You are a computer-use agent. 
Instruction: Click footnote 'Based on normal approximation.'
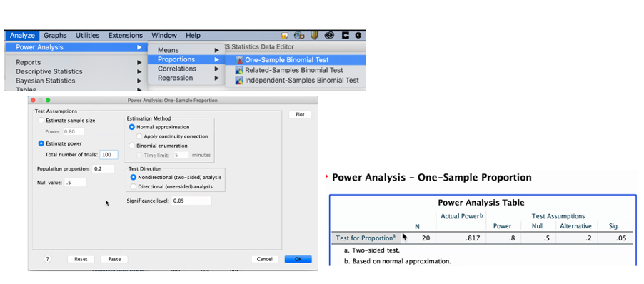[401, 261]
